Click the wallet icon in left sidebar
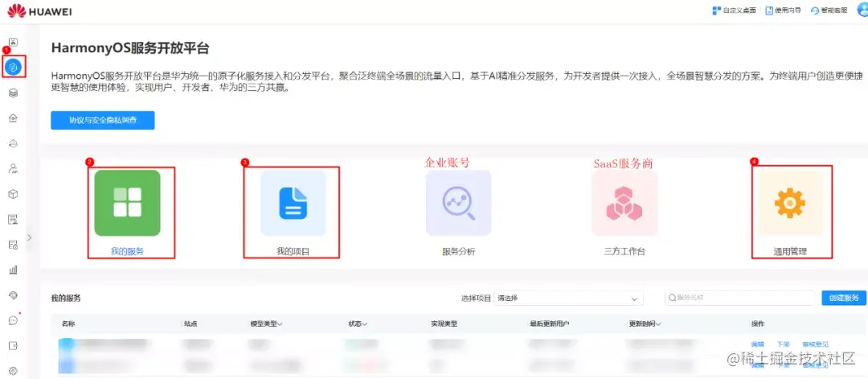868x379 pixels. point(14,346)
